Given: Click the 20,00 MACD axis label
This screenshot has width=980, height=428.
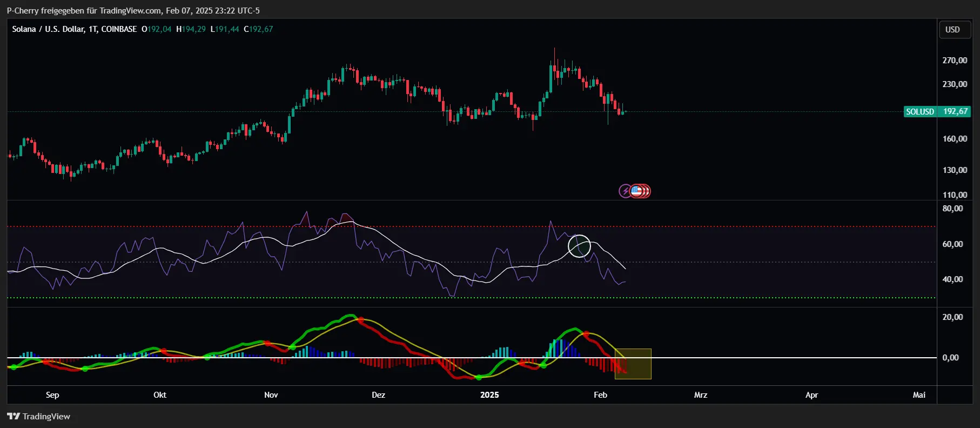Looking at the screenshot, I should click(x=952, y=317).
